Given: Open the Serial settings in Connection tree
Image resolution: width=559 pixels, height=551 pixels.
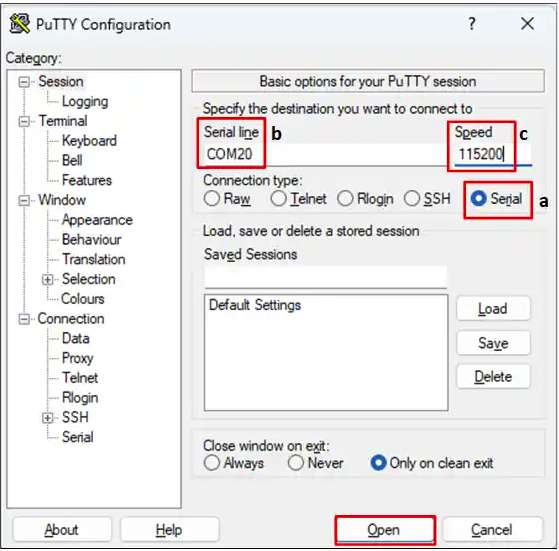Looking at the screenshot, I should pyautogui.click(x=78, y=437).
